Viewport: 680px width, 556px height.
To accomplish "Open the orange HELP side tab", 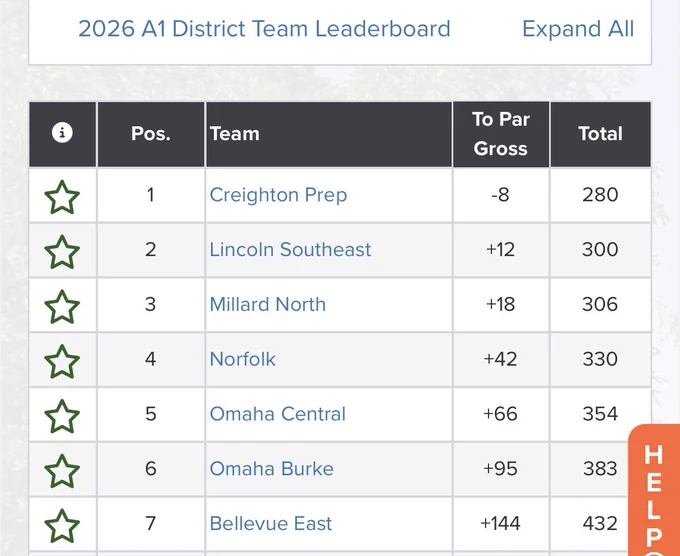I will point(654,490).
